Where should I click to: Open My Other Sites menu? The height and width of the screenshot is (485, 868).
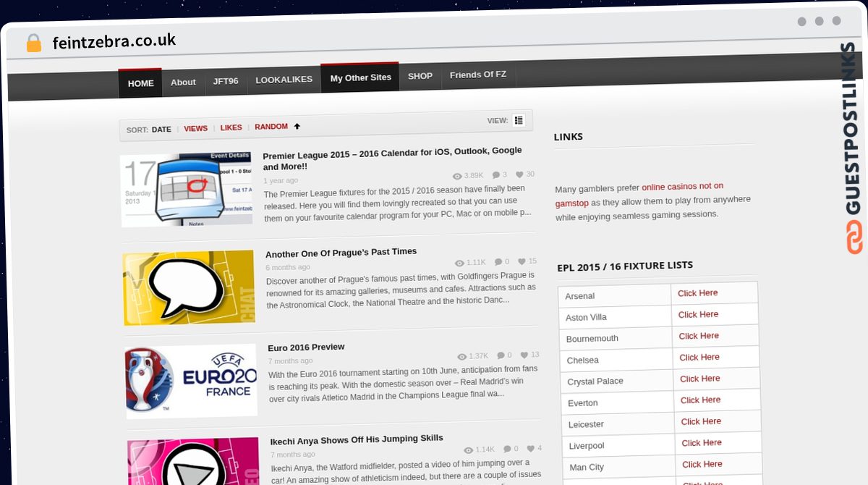[360, 77]
